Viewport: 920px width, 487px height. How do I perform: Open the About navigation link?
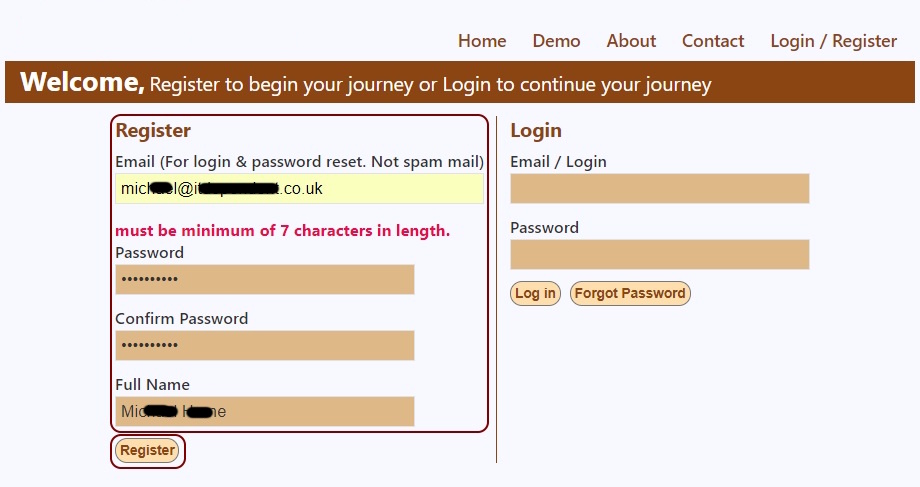(631, 41)
